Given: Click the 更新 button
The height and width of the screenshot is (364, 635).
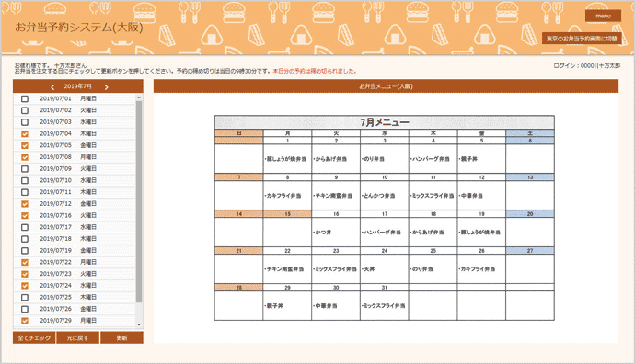Looking at the screenshot, I should (121, 337).
